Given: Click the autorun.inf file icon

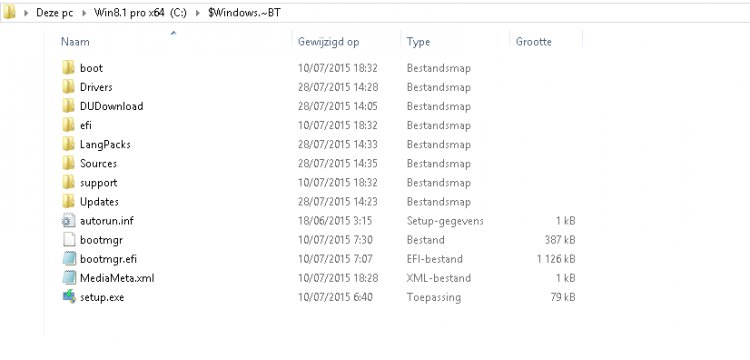Looking at the screenshot, I should pyautogui.click(x=69, y=221).
